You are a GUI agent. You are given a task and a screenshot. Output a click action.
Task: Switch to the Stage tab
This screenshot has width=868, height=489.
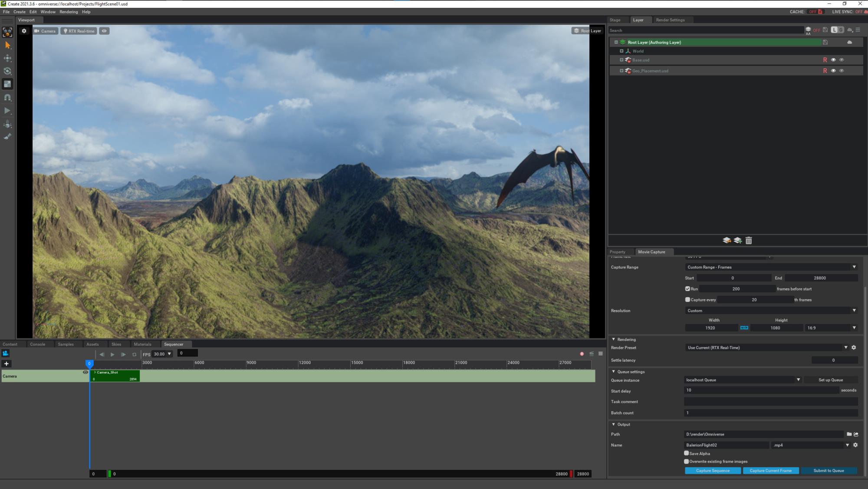(x=615, y=20)
